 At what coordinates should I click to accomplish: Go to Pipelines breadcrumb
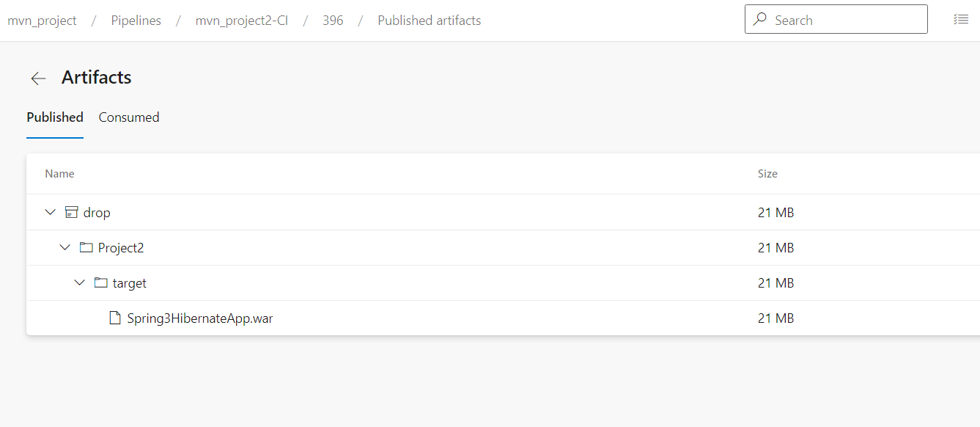tap(136, 21)
